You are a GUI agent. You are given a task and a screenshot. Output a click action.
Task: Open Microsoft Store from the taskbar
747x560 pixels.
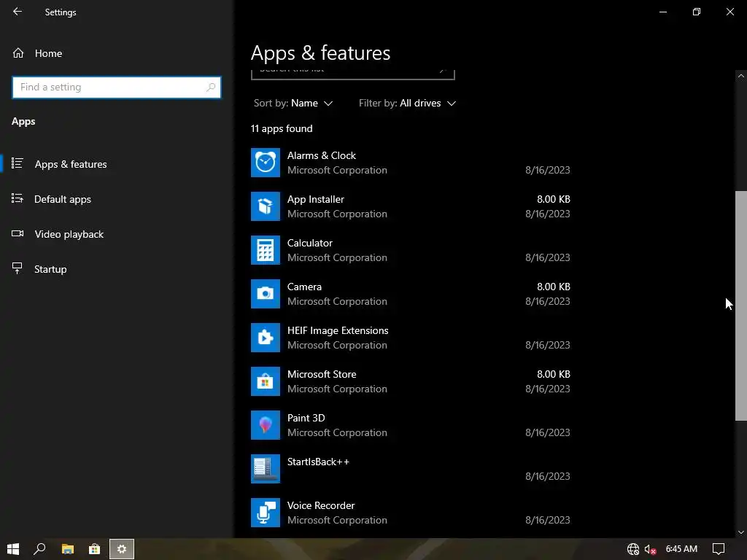click(94, 549)
